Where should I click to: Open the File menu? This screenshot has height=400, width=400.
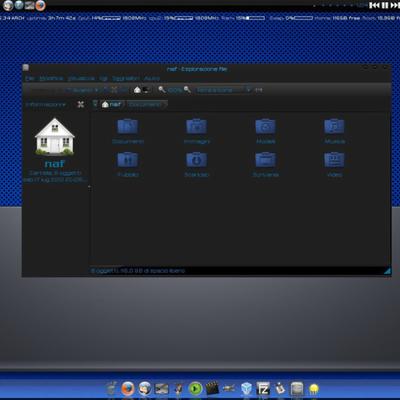pyautogui.click(x=30, y=78)
